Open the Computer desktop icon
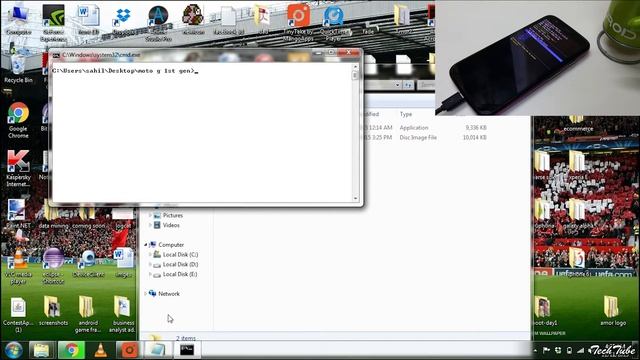Viewport: 640px width, 360px height. pyautogui.click(x=18, y=19)
